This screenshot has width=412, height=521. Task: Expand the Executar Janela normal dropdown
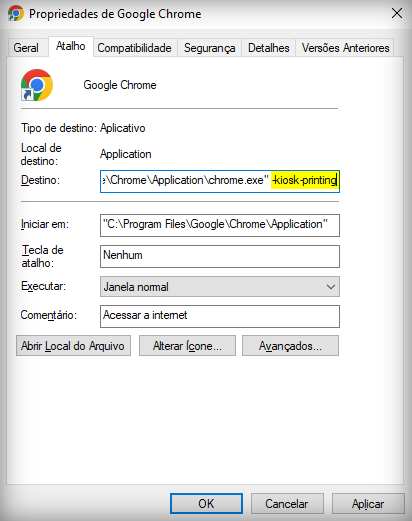point(220,286)
